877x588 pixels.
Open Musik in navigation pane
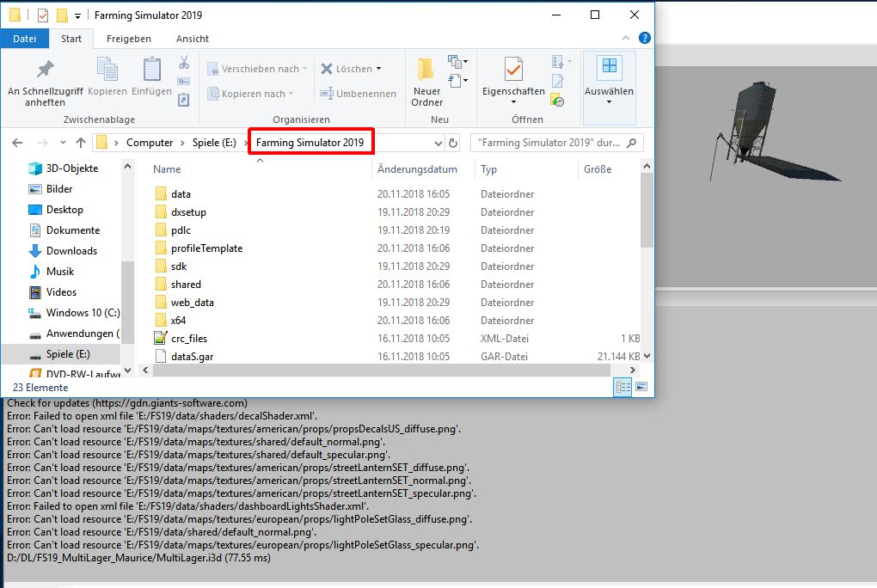[x=60, y=272]
